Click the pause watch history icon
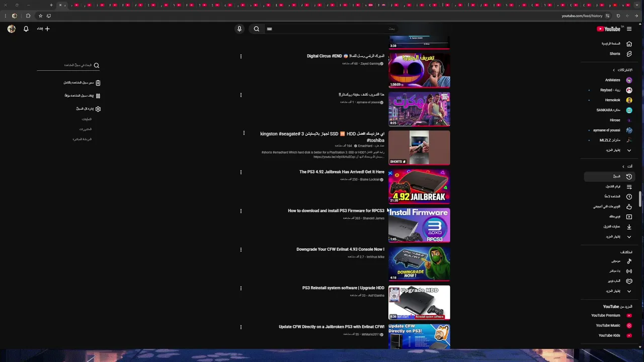 pos(98,96)
